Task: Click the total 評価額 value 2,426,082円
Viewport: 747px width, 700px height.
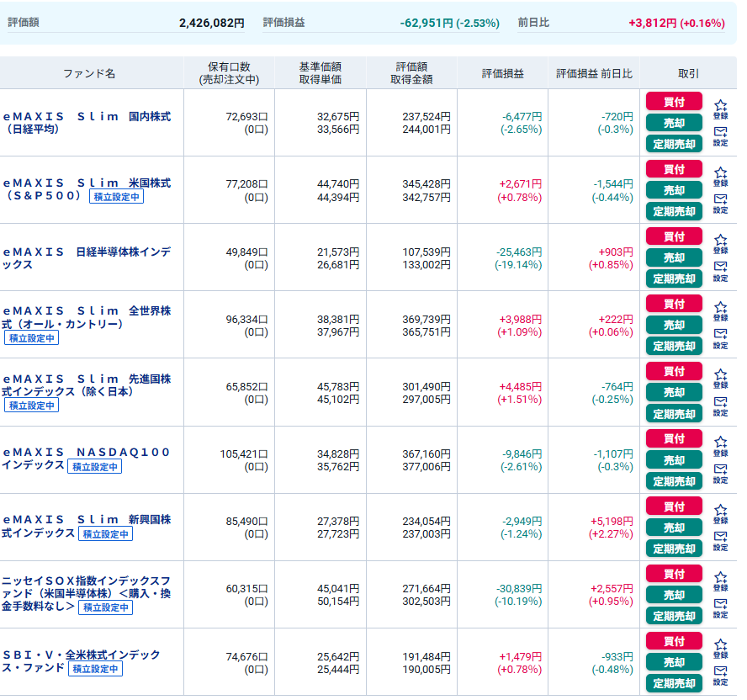Action: (211, 23)
